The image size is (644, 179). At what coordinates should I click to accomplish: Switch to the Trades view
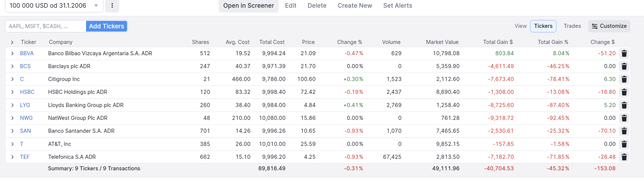572,26
